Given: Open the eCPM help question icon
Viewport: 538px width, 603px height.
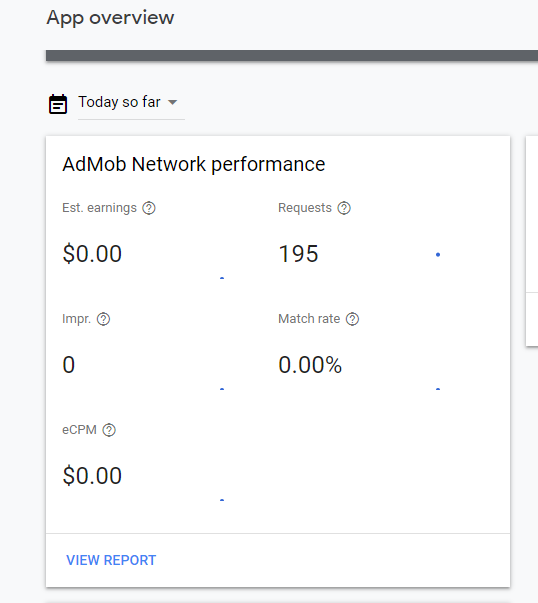Looking at the screenshot, I should tap(109, 430).
